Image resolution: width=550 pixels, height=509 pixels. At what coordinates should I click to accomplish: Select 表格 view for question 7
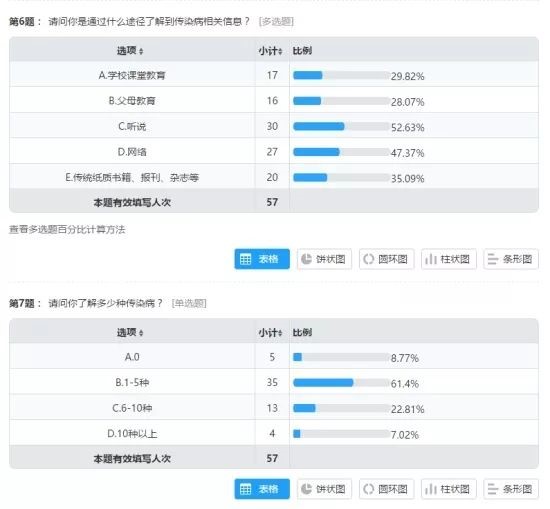click(x=262, y=489)
